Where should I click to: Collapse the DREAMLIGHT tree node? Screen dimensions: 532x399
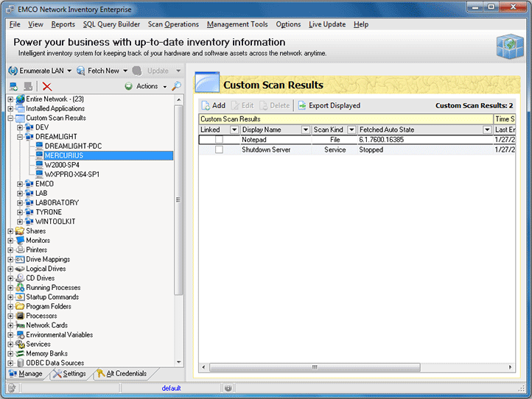click(x=20, y=137)
